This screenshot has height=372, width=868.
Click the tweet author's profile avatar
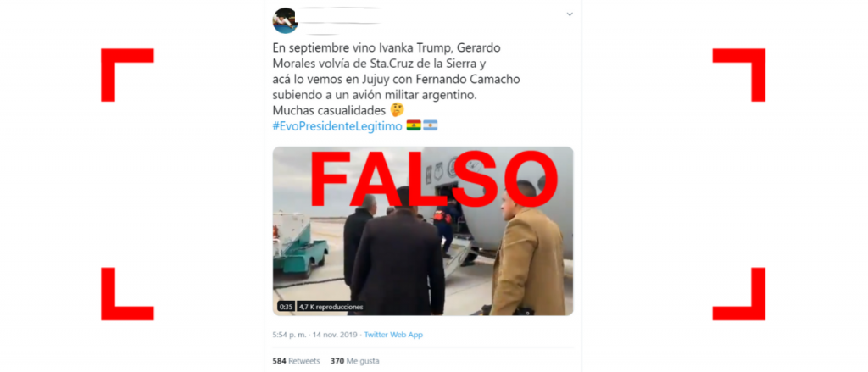[285, 20]
